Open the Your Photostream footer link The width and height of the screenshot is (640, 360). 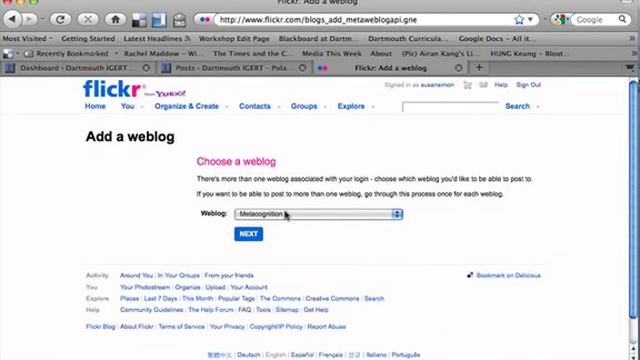pyautogui.click(x=145, y=287)
